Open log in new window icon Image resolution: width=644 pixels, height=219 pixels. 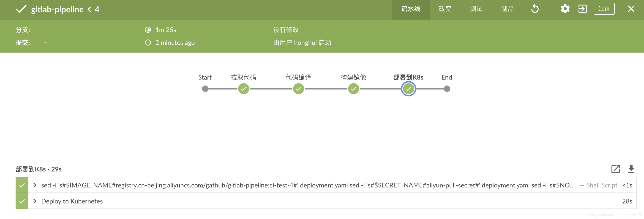tap(616, 169)
